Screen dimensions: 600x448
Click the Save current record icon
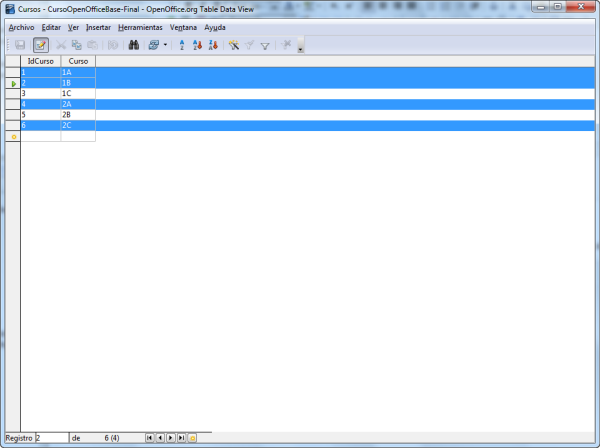click(20, 45)
